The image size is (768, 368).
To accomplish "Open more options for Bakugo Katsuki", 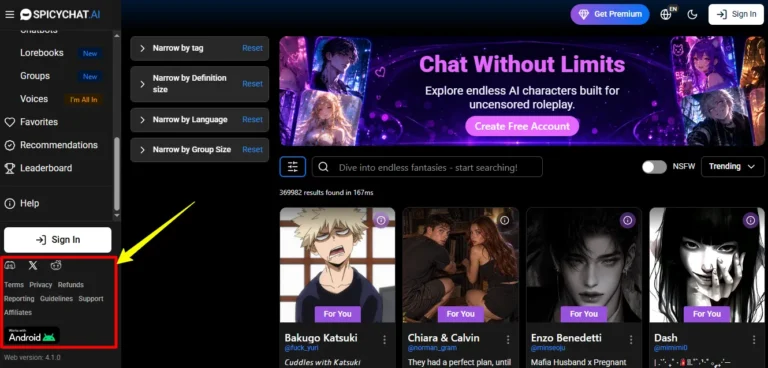I will coord(384,340).
